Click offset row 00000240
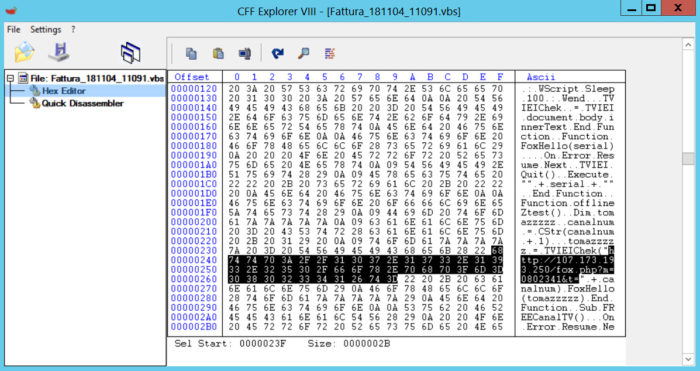This screenshot has height=371, width=700. (x=194, y=260)
